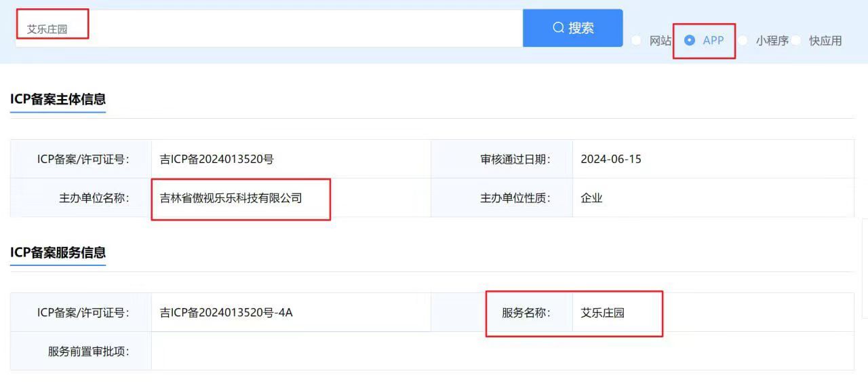Click the blue 搜索 search button

tap(573, 28)
